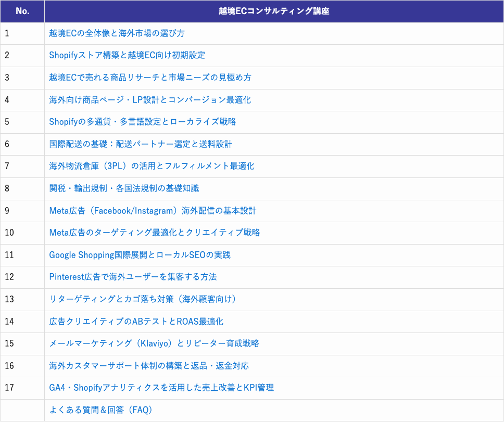Click リターゲティングとカゴ落ち対策 link
504x422 pixels.
pyautogui.click(x=143, y=300)
